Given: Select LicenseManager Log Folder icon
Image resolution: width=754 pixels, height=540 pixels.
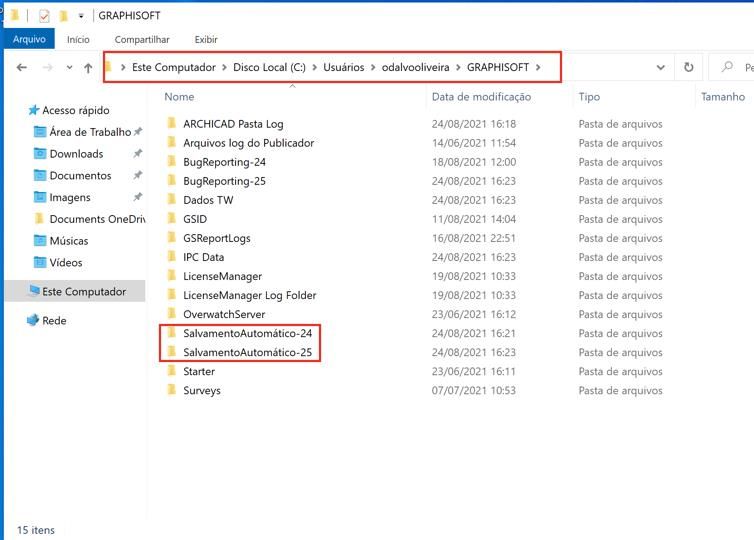Looking at the screenshot, I should point(172,294).
